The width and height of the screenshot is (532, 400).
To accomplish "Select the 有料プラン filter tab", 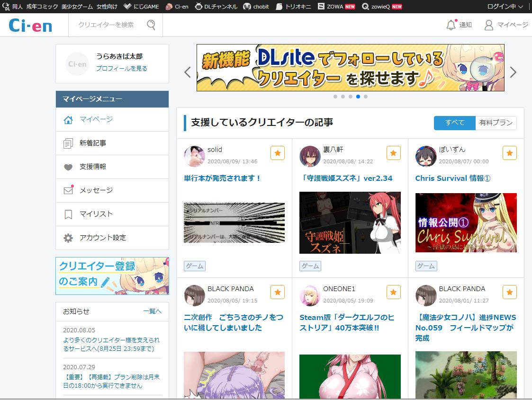I will click(496, 123).
